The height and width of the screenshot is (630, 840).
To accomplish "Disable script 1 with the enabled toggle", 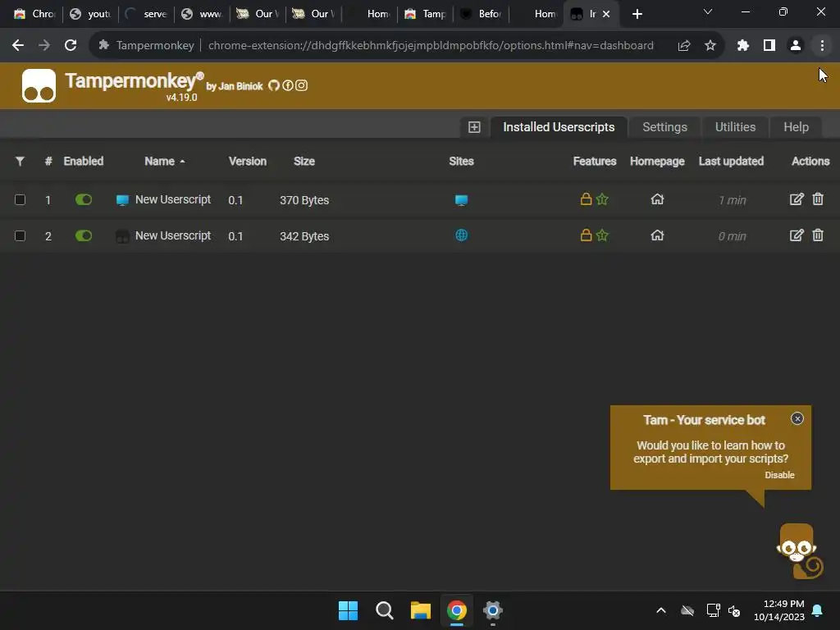I will click(x=84, y=200).
